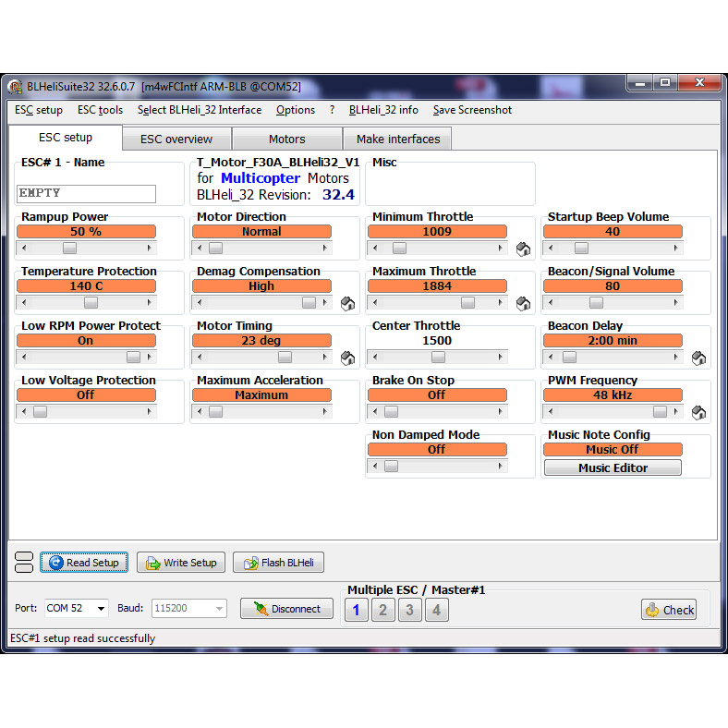This screenshot has width=728, height=728.
Task: Click the Non Damped Mode slider thumb
Action: [x=392, y=466]
